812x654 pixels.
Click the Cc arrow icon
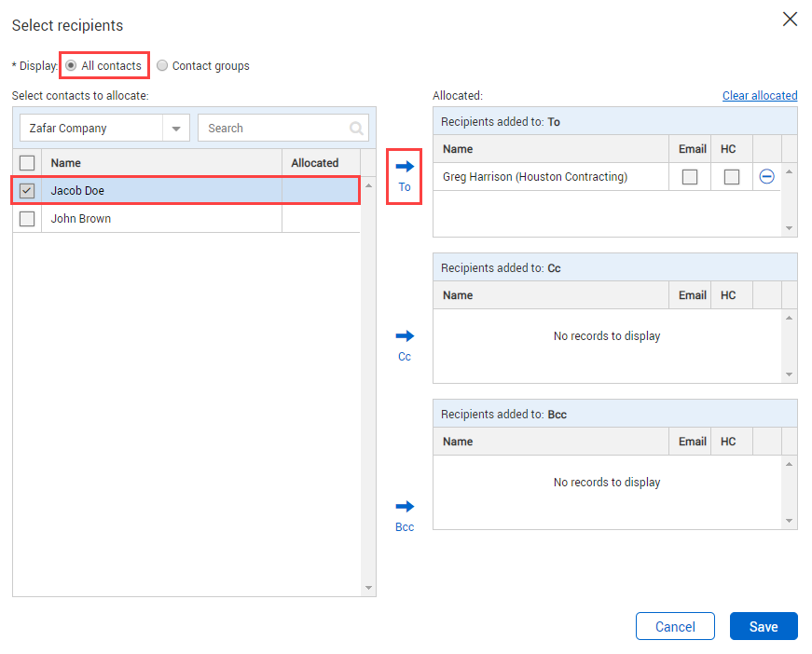(x=404, y=336)
